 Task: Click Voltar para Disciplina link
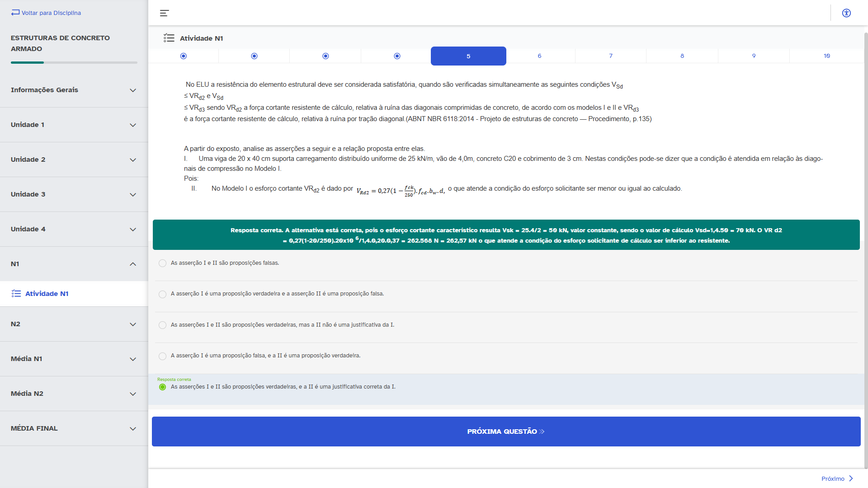pos(51,13)
